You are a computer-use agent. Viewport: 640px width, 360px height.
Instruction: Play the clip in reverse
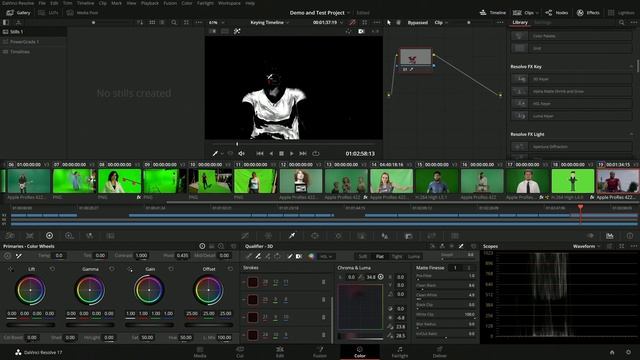[x=271, y=153]
